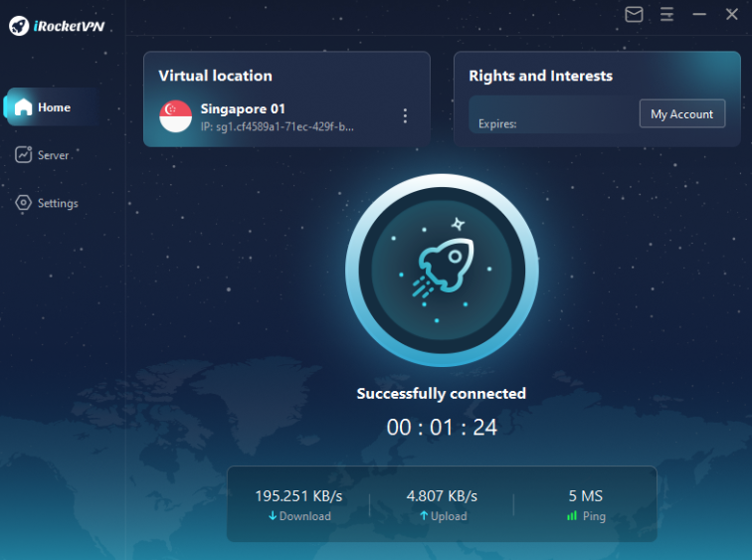
Task: Open the three-dot location options menu
Action: [x=405, y=116]
